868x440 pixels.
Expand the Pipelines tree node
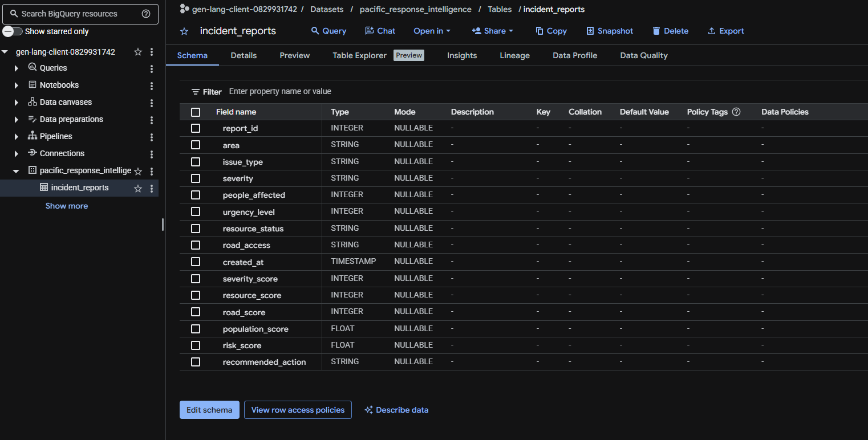click(17, 137)
